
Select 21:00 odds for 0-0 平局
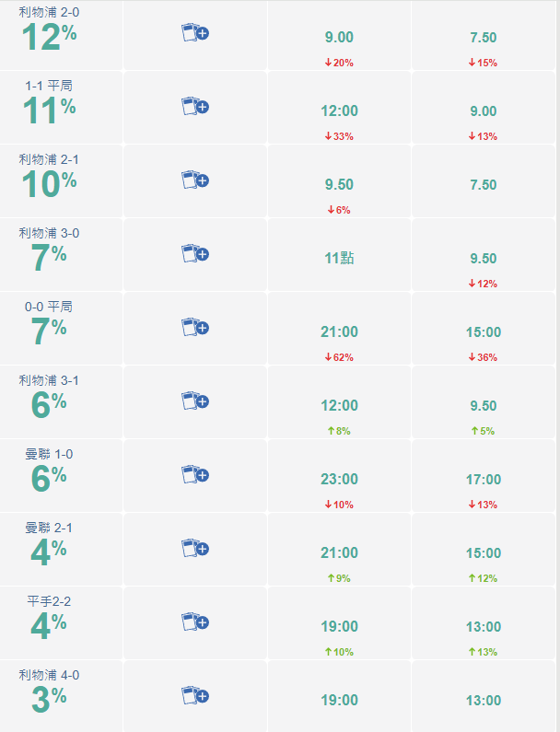(339, 331)
